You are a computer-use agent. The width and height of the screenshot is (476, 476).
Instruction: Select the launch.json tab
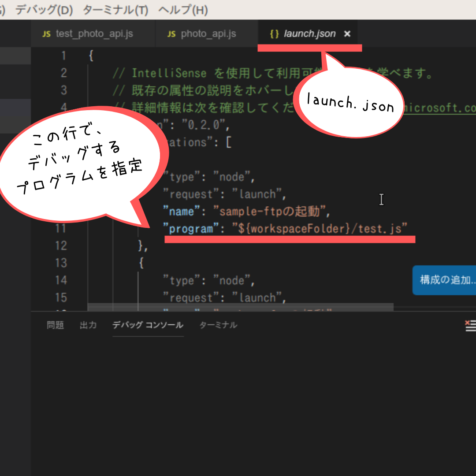coord(308,33)
